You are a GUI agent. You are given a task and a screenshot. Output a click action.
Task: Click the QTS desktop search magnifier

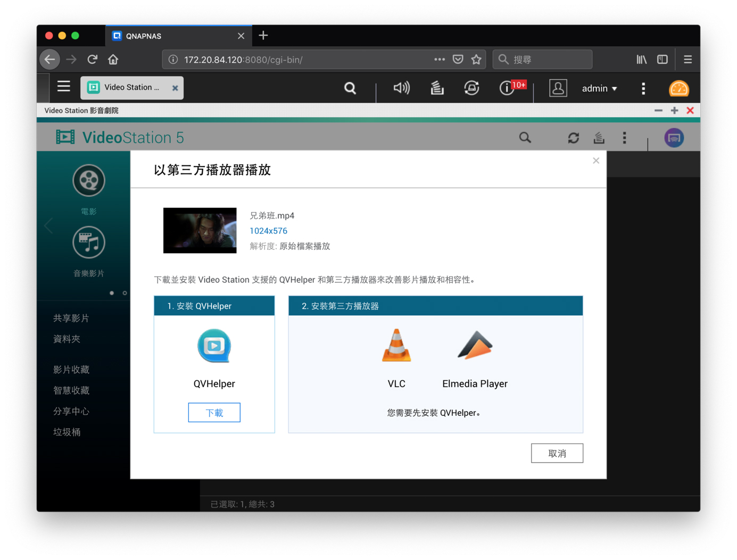[x=350, y=88]
